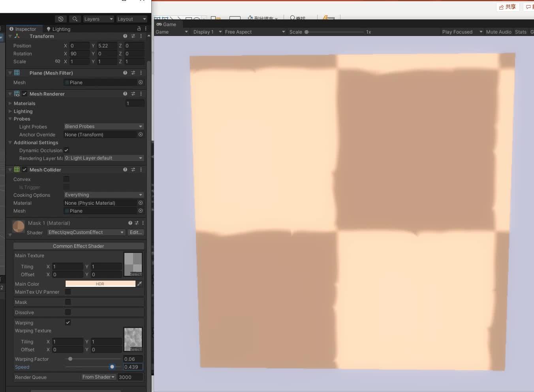The image size is (534, 392).
Task: Open the Transform component presets icon
Action: tap(133, 36)
